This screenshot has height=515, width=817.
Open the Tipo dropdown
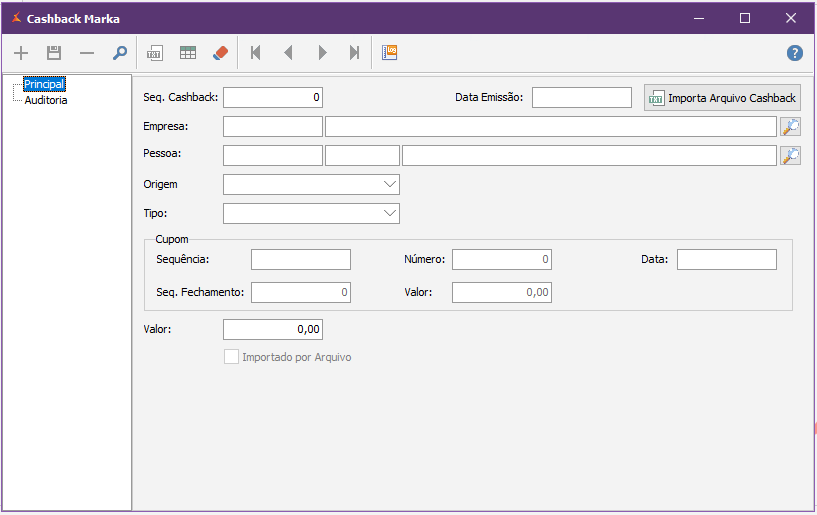coord(311,214)
